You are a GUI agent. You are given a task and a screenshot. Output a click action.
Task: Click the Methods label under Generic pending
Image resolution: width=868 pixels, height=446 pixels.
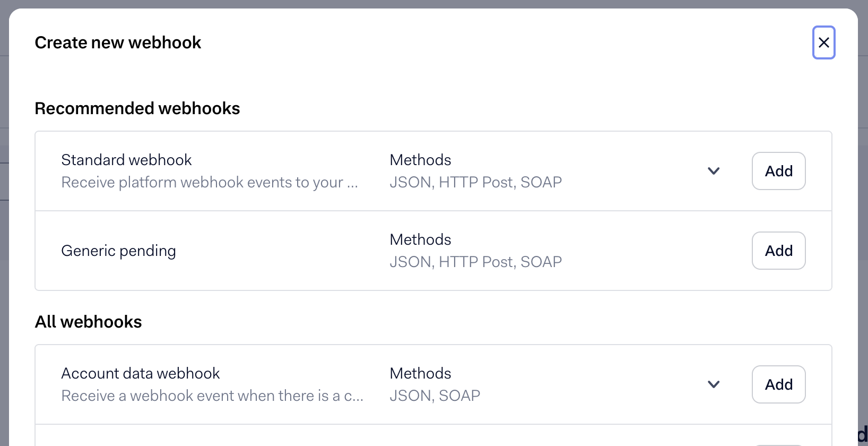point(420,240)
